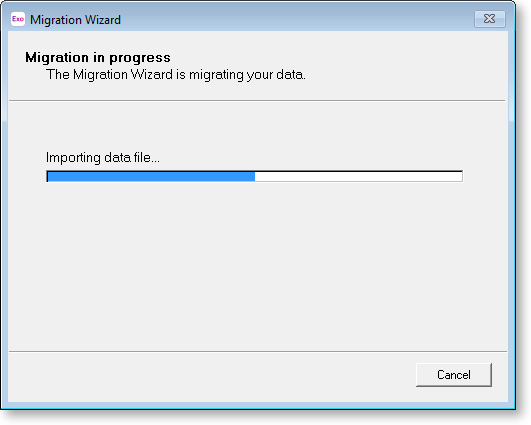
Task: Click the white unfilled part of progress bar
Action: coord(358,176)
